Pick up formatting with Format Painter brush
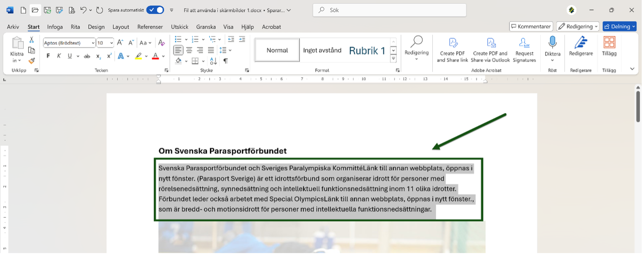This screenshot has height=254, width=644. 32,60
